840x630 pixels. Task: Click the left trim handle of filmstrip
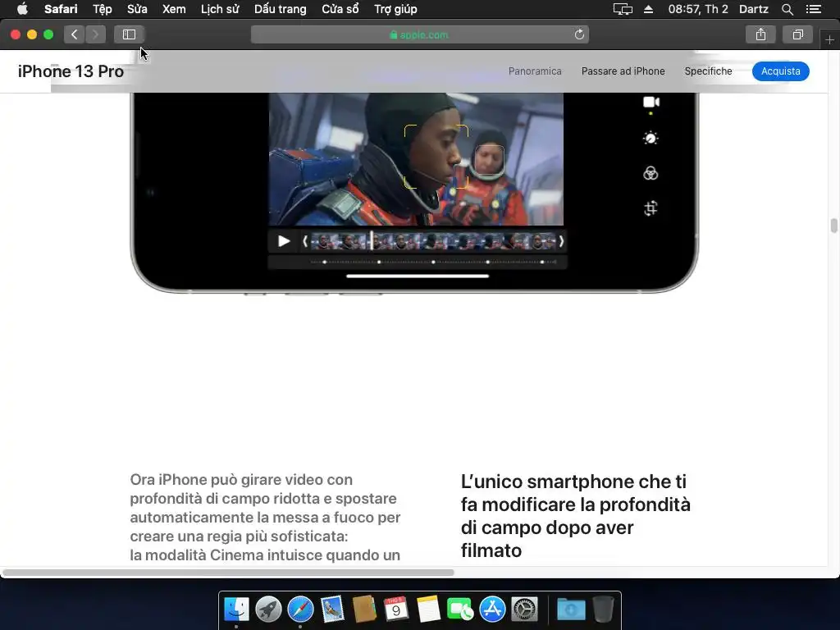coord(305,242)
